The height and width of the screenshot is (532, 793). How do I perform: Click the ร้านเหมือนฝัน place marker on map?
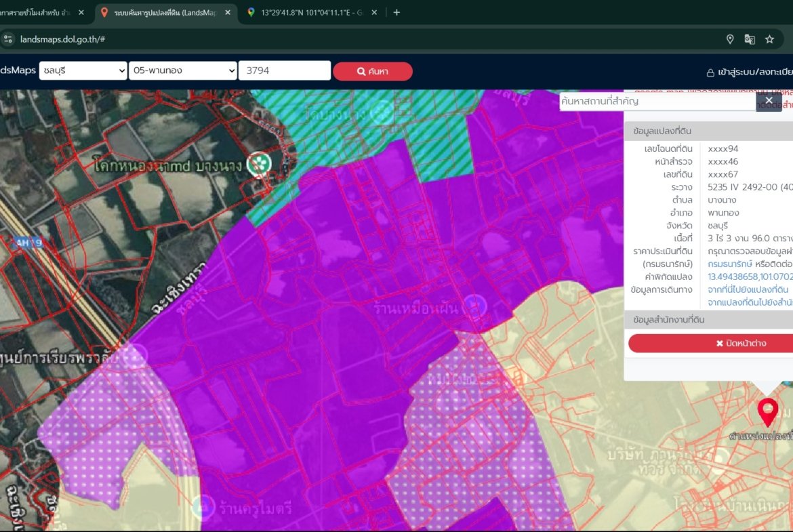(477, 307)
